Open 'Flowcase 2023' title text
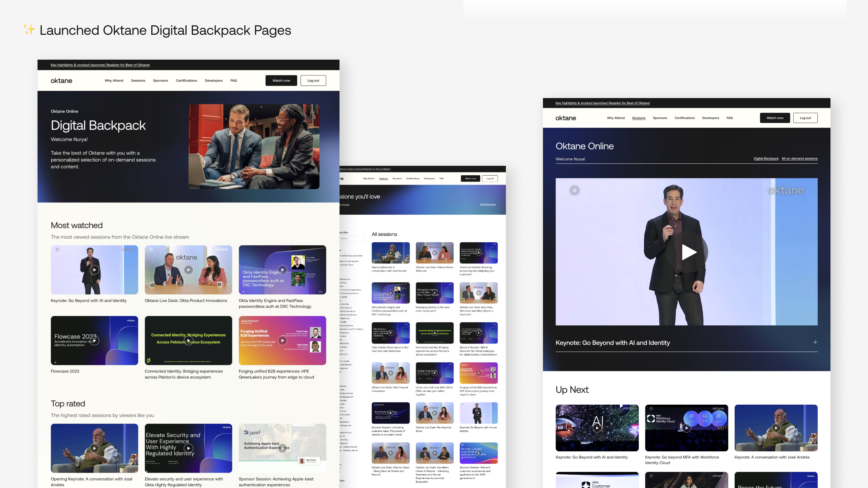 tap(65, 371)
